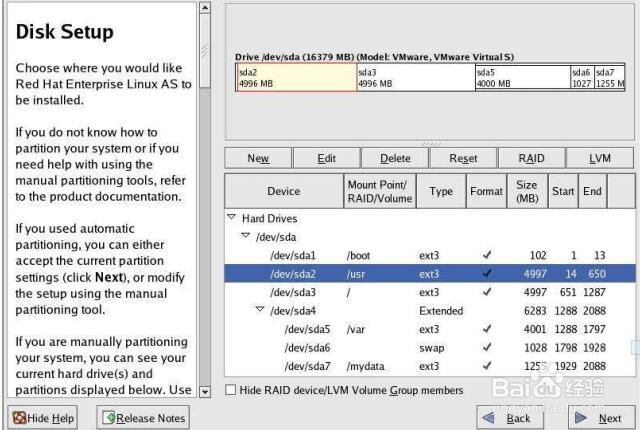The width and height of the screenshot is (640, 430).
Task: Collapse the /dev/sda4 extended partition
Action: coord(260,310)
